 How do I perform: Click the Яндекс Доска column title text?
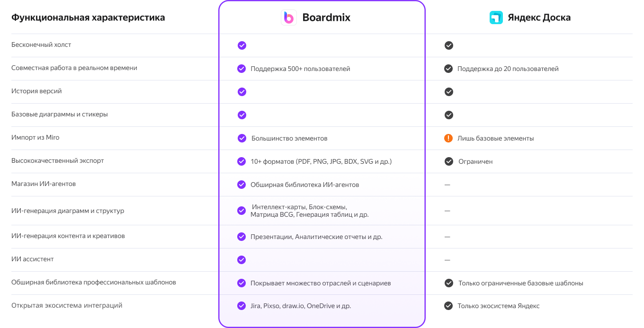click(539, 18)
